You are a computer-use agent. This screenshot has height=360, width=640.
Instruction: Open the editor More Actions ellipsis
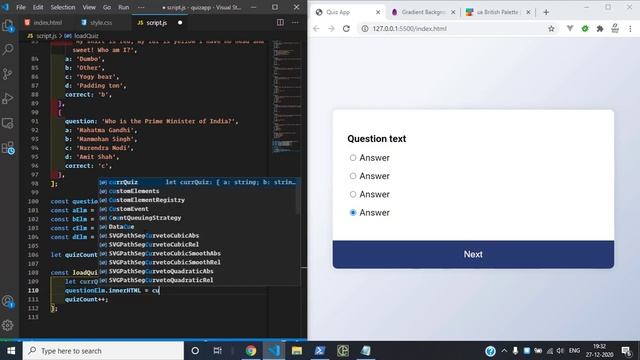pos(295,22)
